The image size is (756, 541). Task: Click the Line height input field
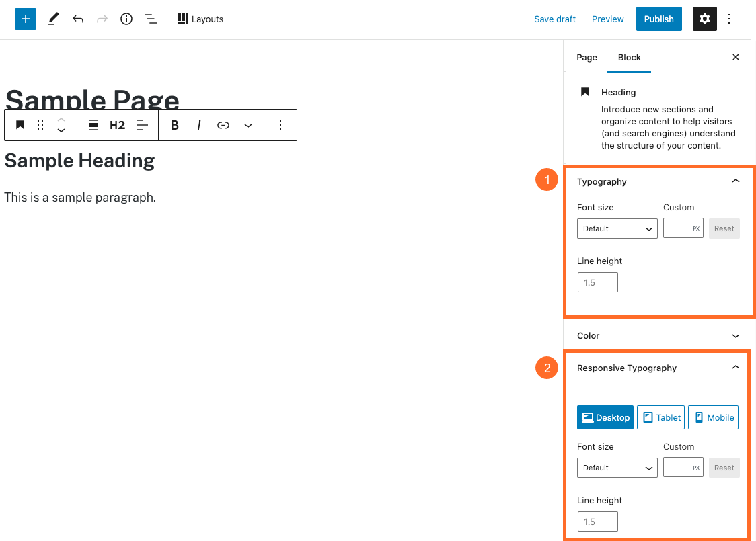pyautogui.click(x=597, y=282)
